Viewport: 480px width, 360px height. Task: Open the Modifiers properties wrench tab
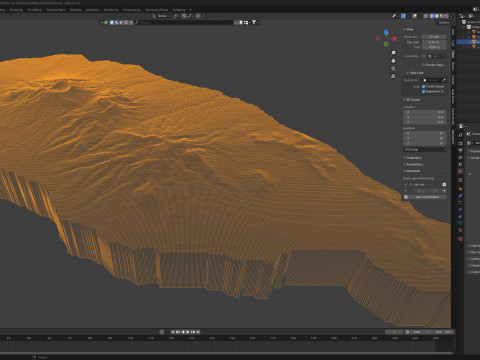(460, 196)
